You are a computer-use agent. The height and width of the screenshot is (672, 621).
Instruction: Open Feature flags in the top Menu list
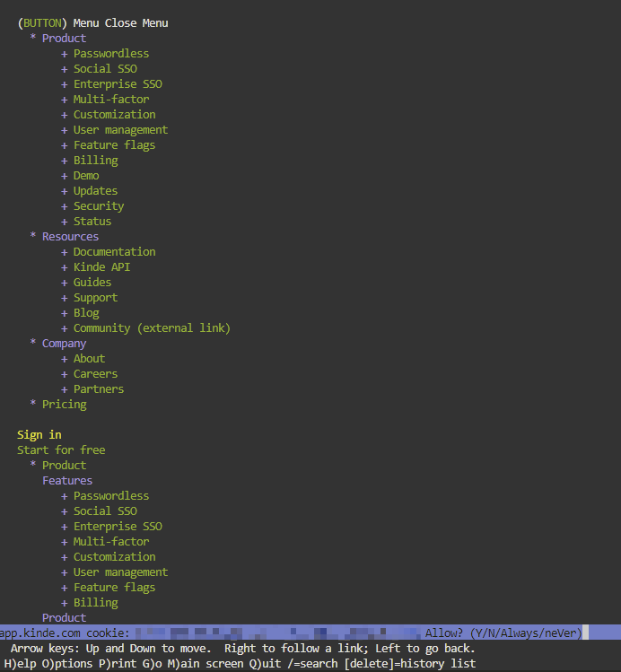pos(115,145)
